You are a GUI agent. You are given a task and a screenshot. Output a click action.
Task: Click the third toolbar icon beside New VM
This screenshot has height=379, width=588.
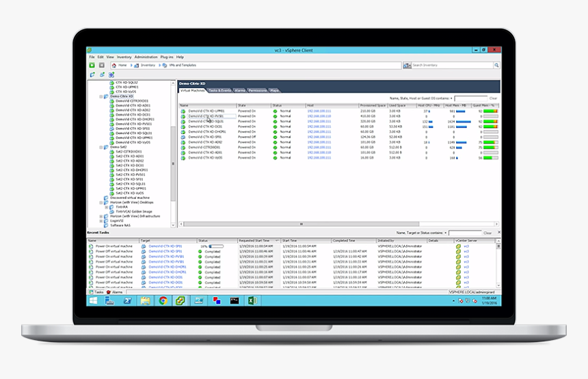pos(111,75)
